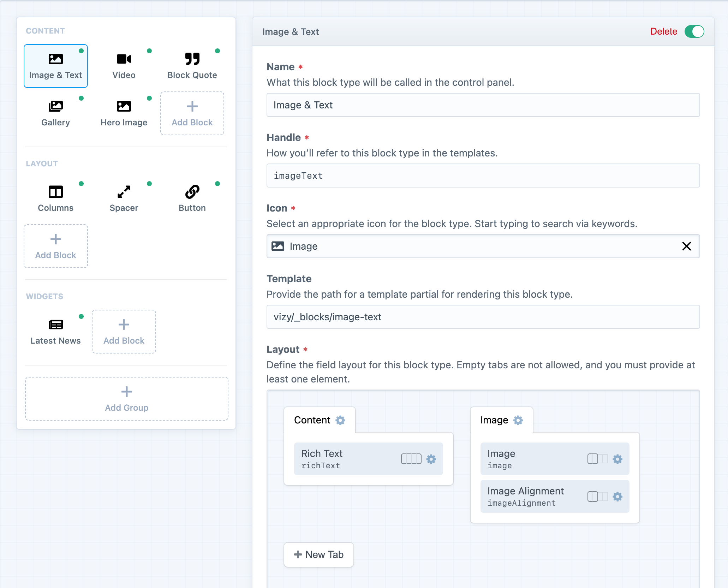Select the Spacer layout block
Viewport: 728px width, 588px height.
(x=124, y=199)
